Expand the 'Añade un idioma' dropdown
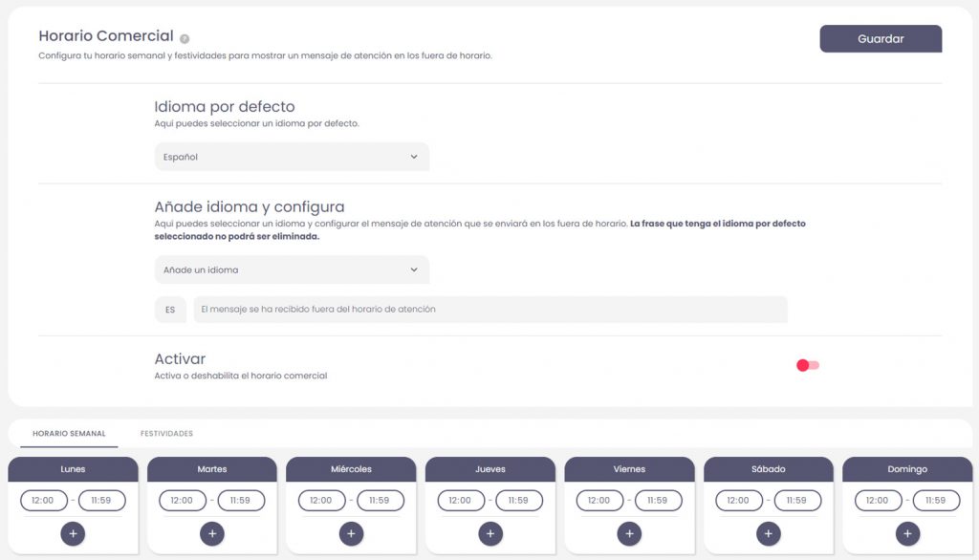Viewport: 979px width, 560px height. click(292, 270)
